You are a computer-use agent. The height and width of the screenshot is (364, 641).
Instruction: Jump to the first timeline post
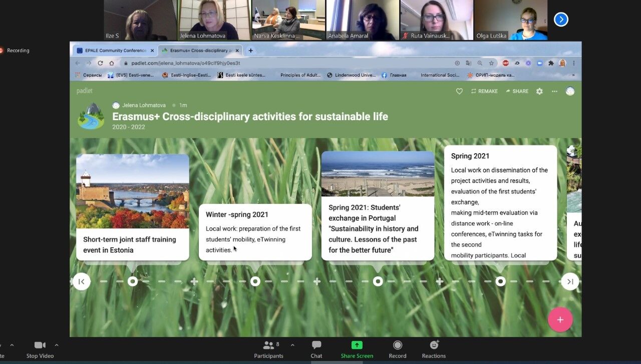pos(82,281)
